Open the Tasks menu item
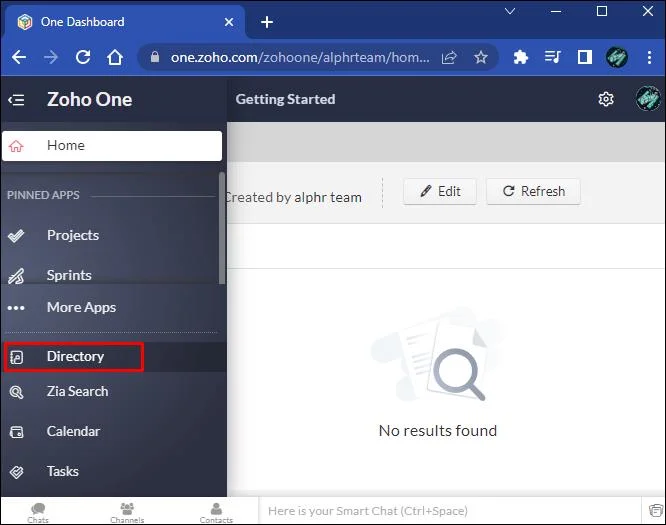The height and width of the screenshot is (525, 666). click(x=62, y=471)
